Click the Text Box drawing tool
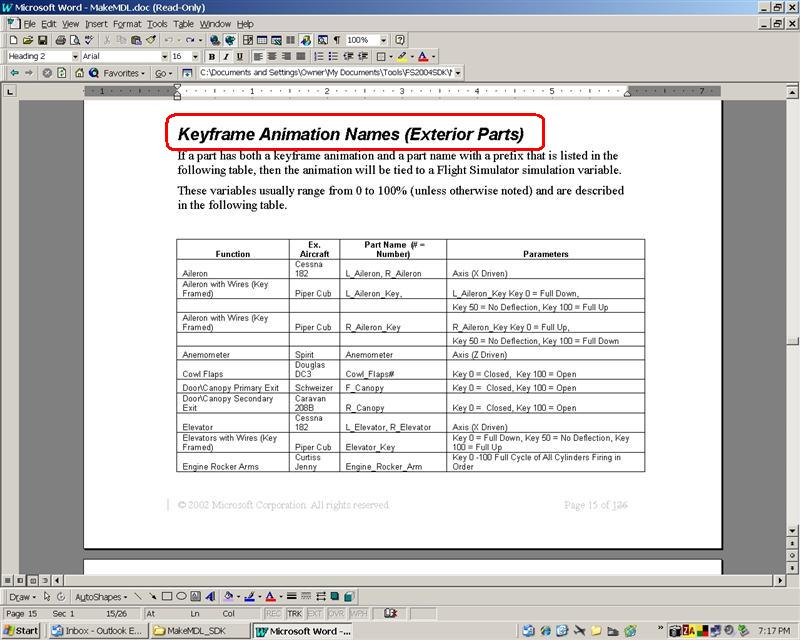 click(195, 596)
